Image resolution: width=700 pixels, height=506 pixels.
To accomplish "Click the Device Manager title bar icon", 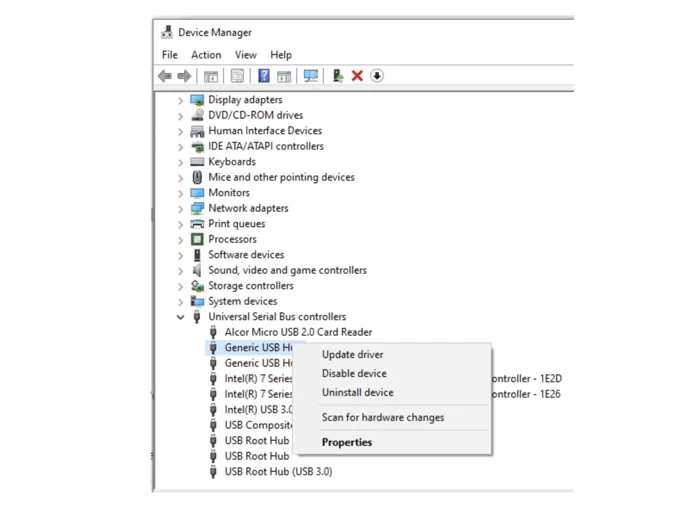I will coord(167,32).
